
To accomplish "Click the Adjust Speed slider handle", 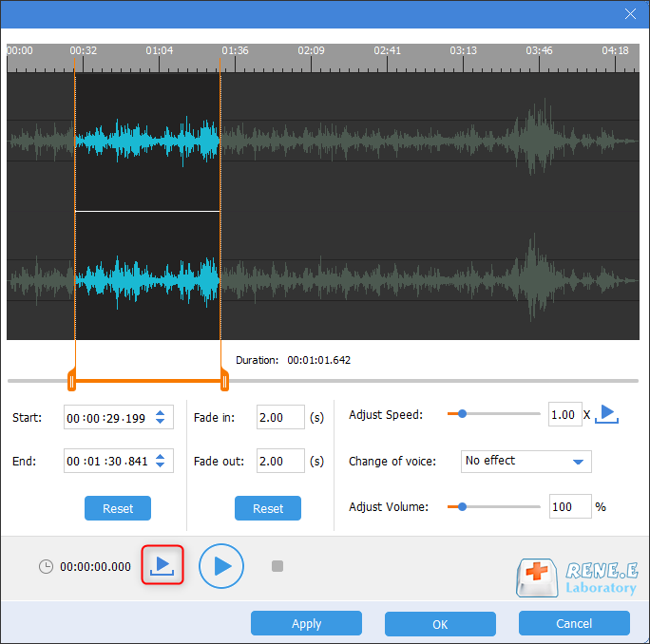I will (x=462, y=413).
